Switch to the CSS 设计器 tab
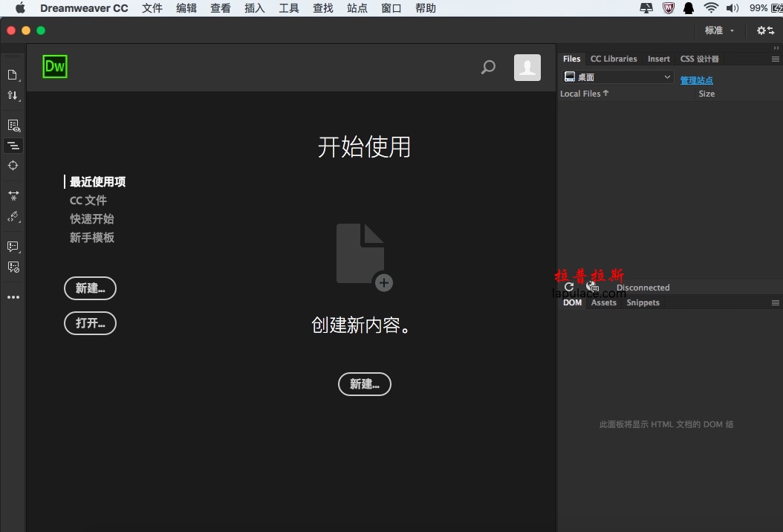This screenshot has height=532, width=783. tap(699, 59)
